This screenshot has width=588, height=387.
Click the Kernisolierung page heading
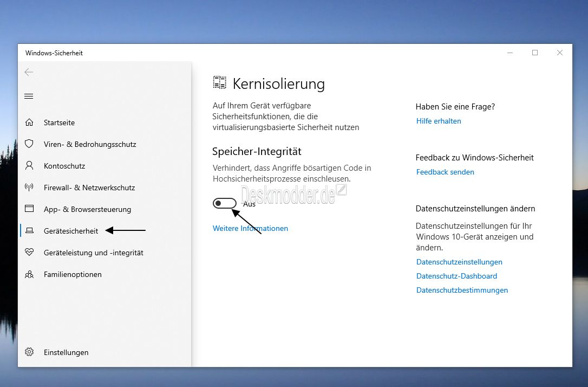click(x=279, y=83)
